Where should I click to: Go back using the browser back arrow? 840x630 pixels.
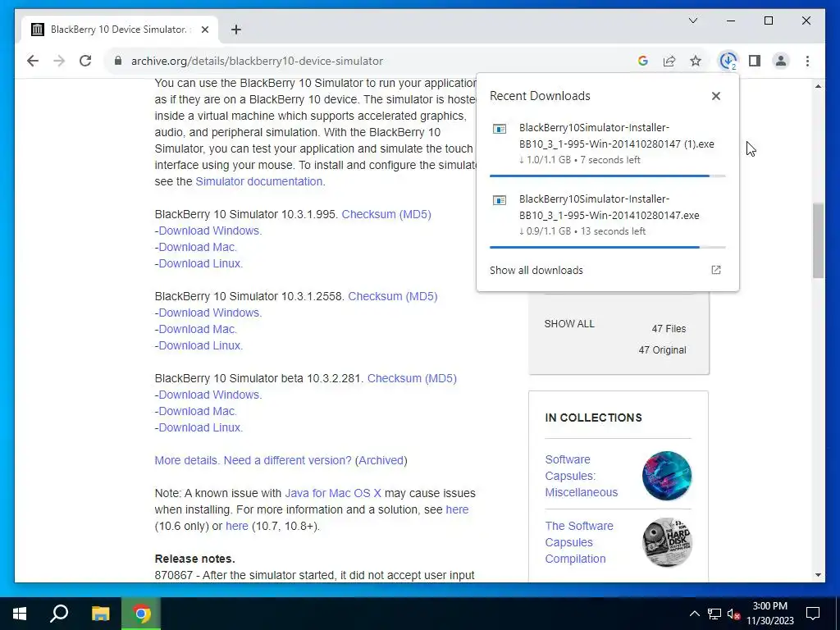coord(33,61)
